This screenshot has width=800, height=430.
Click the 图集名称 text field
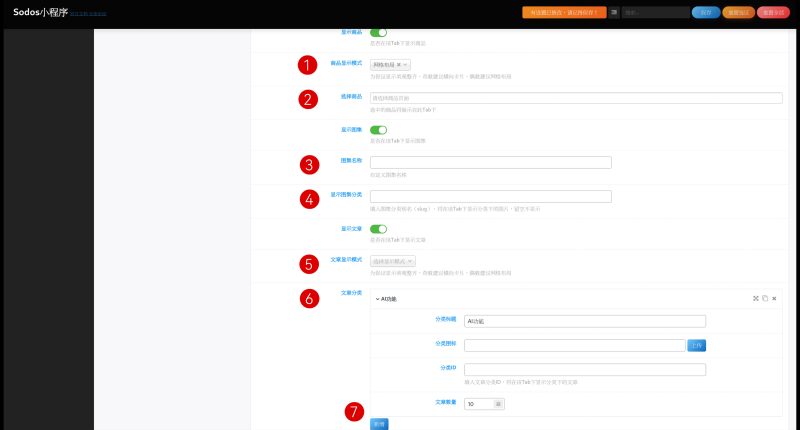[490, 162]
